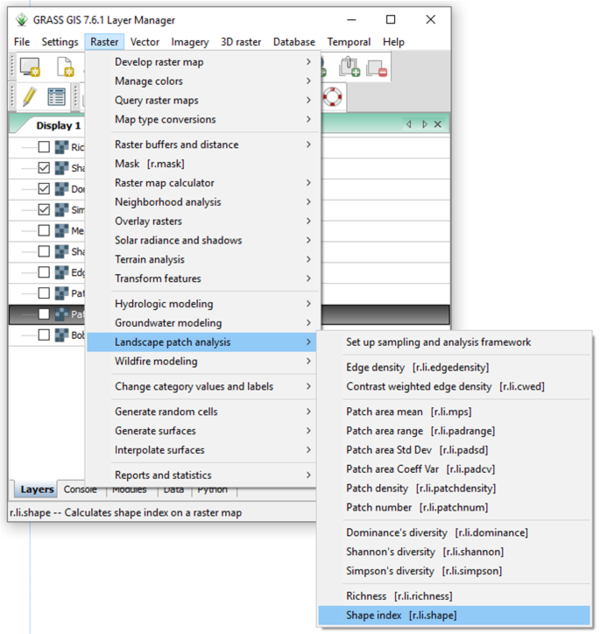Click raster icon of the Bol layer
The width and height of the screenshot is (600, 634).
point(61,335)
